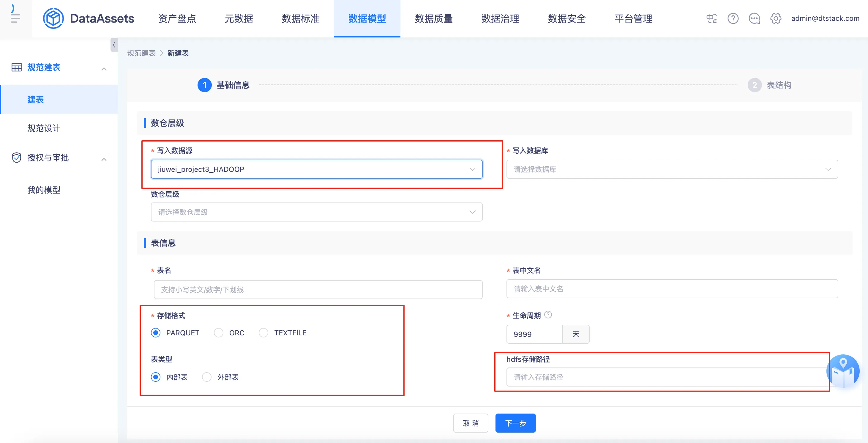Click the 下一步 button

click(x=515, y=423)
